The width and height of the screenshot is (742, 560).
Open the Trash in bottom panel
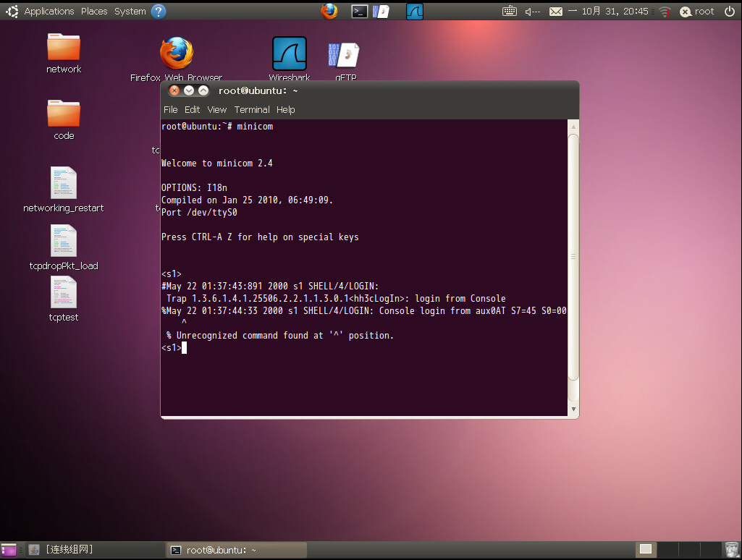[x=731, y=550]
